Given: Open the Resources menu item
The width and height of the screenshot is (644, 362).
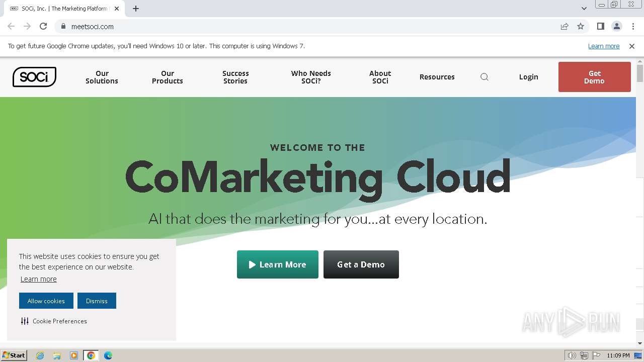Looking at the screenshot, I should pos(437,77).
